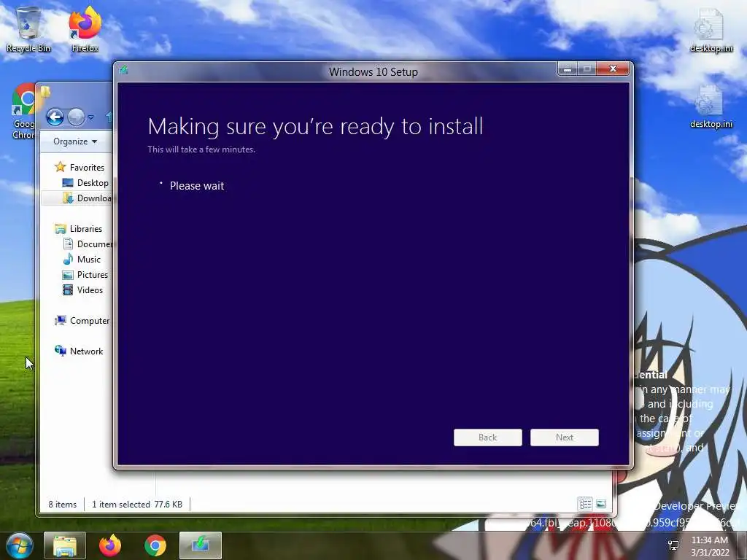Minimize the Windows 10 Setup window
Viewport: 747px width, 560px height.
[568, 69]
